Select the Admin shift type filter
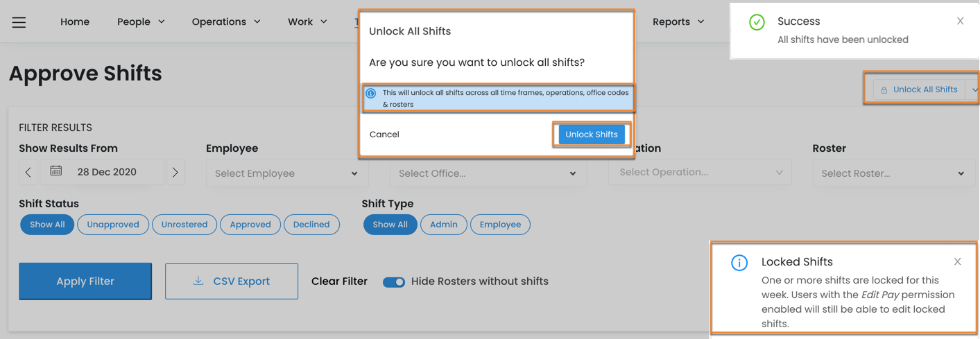Viewport: 980px width, 339px height. 443,225
